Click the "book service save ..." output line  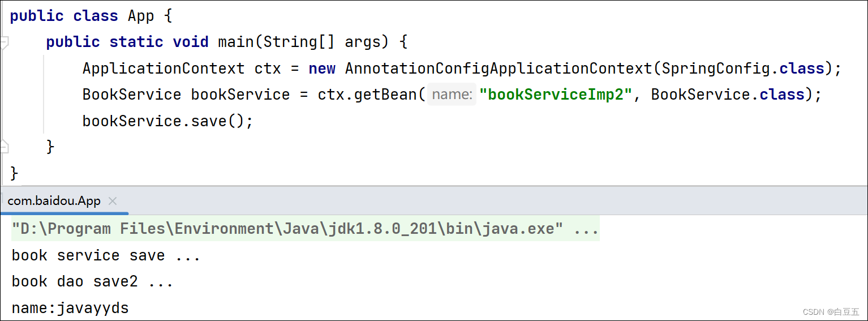click(x=106, y=255)
